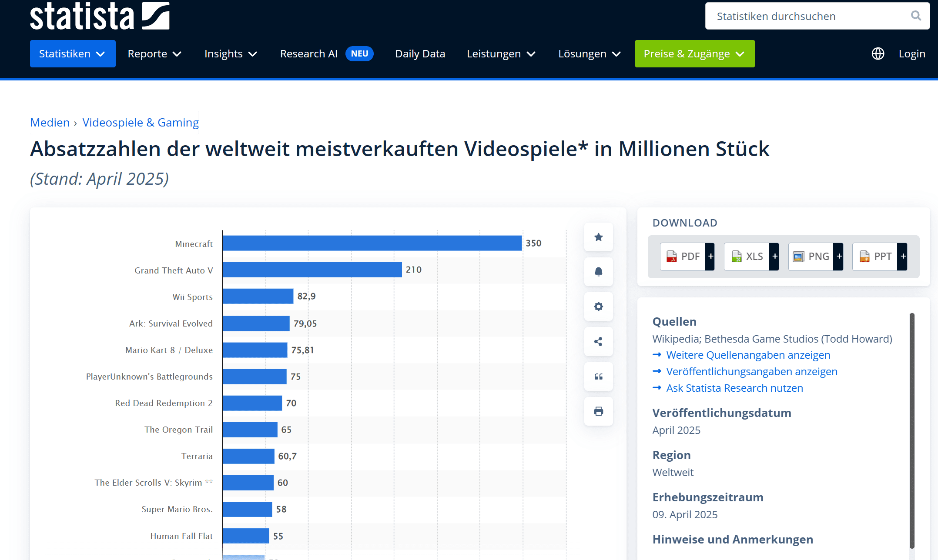The image size is (938, 560).
Task: Expand the Leistungen menu
Action: tap(501, 53)
